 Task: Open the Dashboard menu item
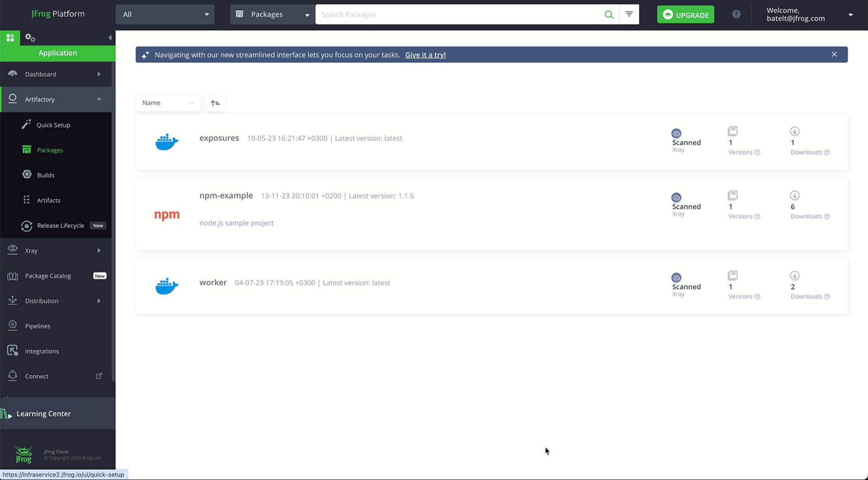coord(40,74)
